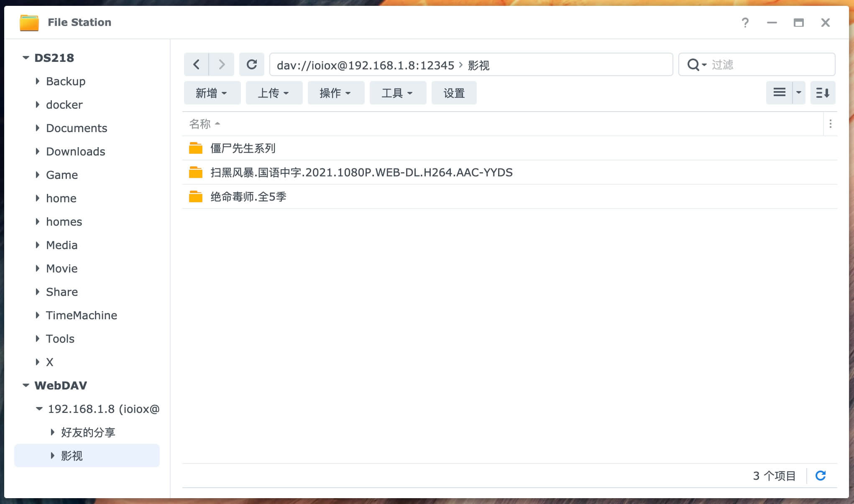Expand the Downloads folder arrow
Screen dimensions: 854x504
coord(38,151)
